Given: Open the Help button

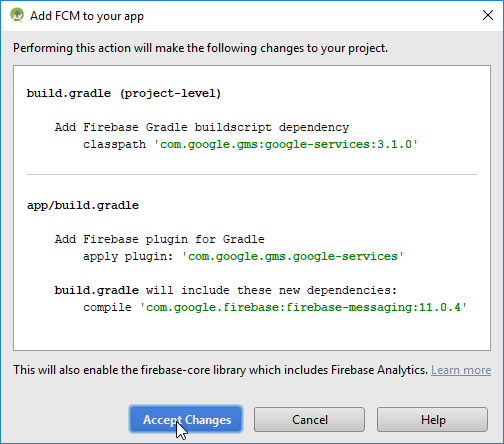Looking at the screenshot, I should pyautogui.click(x=432, y=420).
